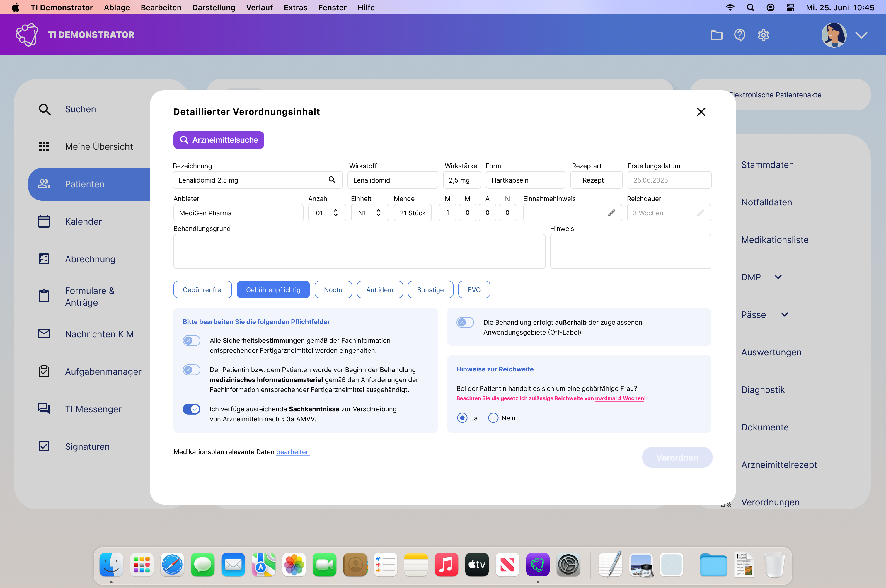Select the Patienten sidebar item
Screen dimensions: 886x588
pos(89,184)
